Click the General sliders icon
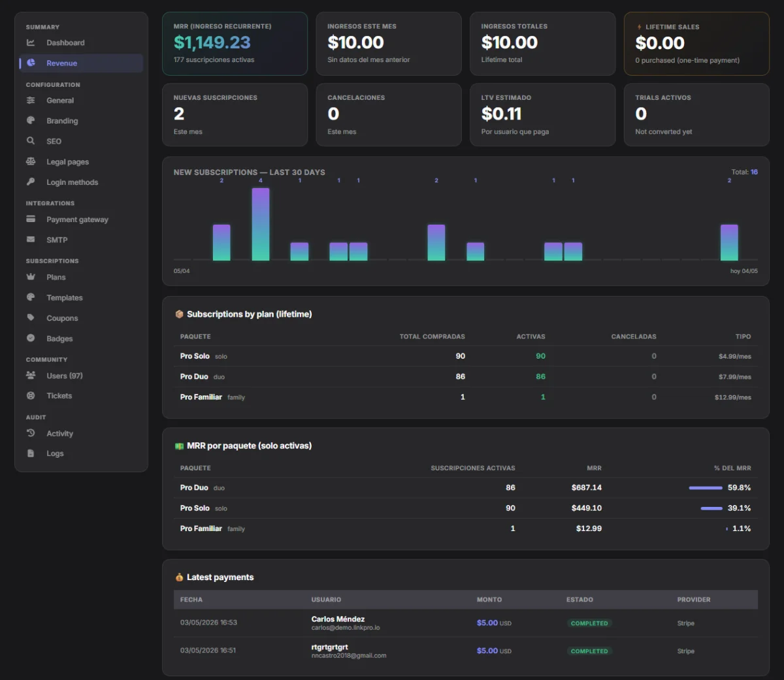The width and height of the screenshot is (784, 680). (31, 100)
